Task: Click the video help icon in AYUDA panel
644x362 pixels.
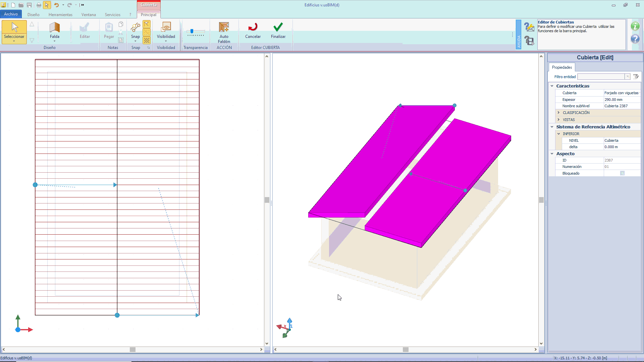Action: point(529,41)
